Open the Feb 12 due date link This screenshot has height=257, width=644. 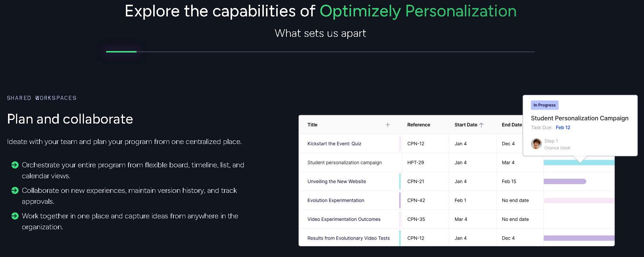pyautogui.click(x=563, y=128)
